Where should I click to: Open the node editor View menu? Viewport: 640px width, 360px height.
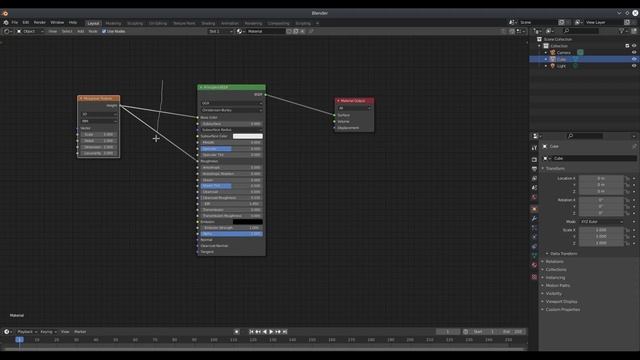(53, 31)
